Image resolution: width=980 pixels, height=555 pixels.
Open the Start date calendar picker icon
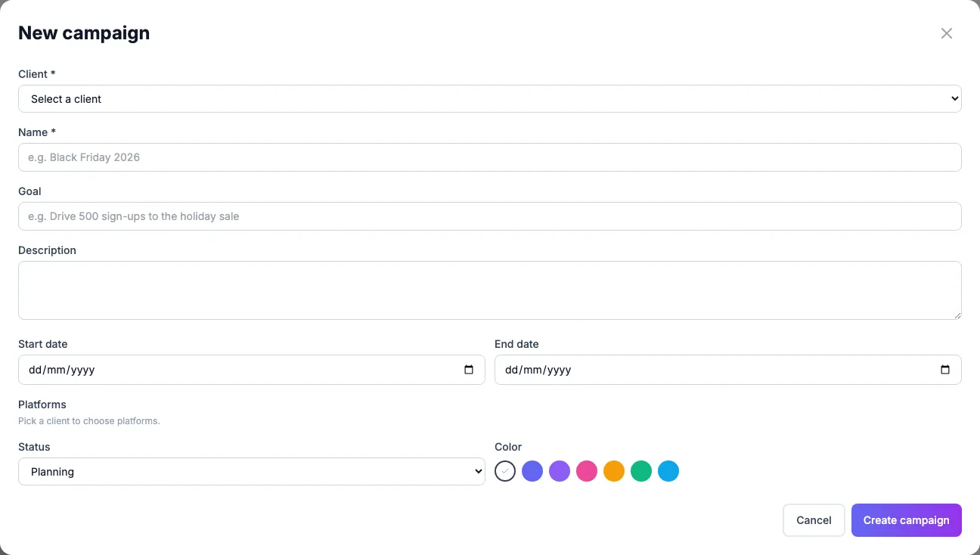[469, 370]
